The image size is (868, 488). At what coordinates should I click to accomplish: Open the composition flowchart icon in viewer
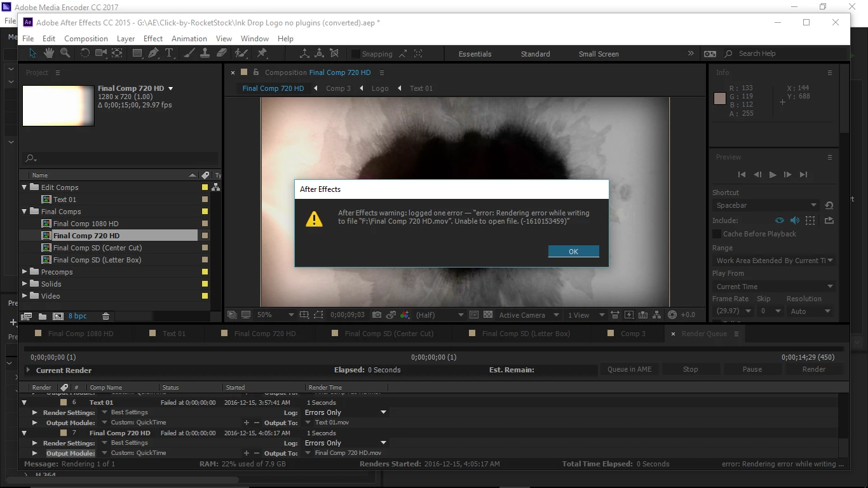click(657, 315)
